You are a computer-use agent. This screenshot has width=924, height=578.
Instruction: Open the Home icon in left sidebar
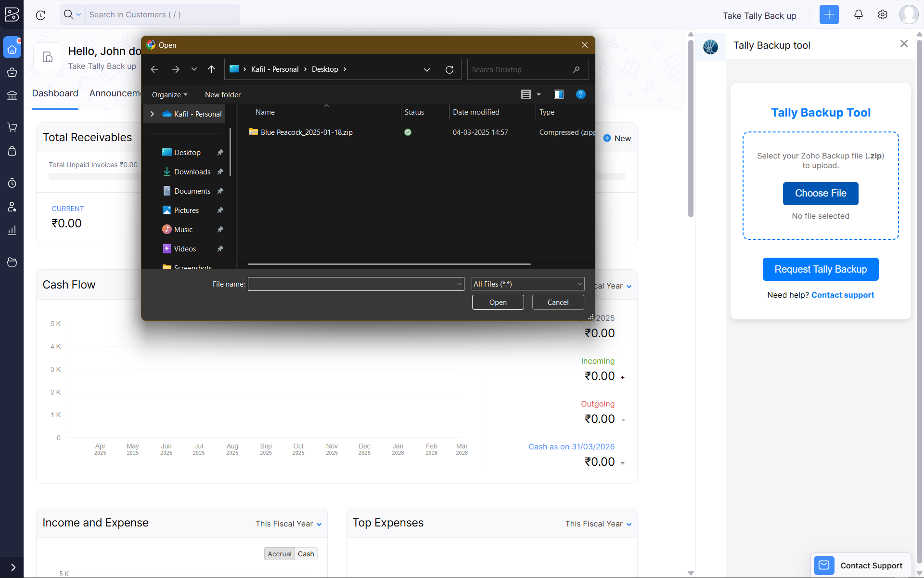click(x=12, y=49)
